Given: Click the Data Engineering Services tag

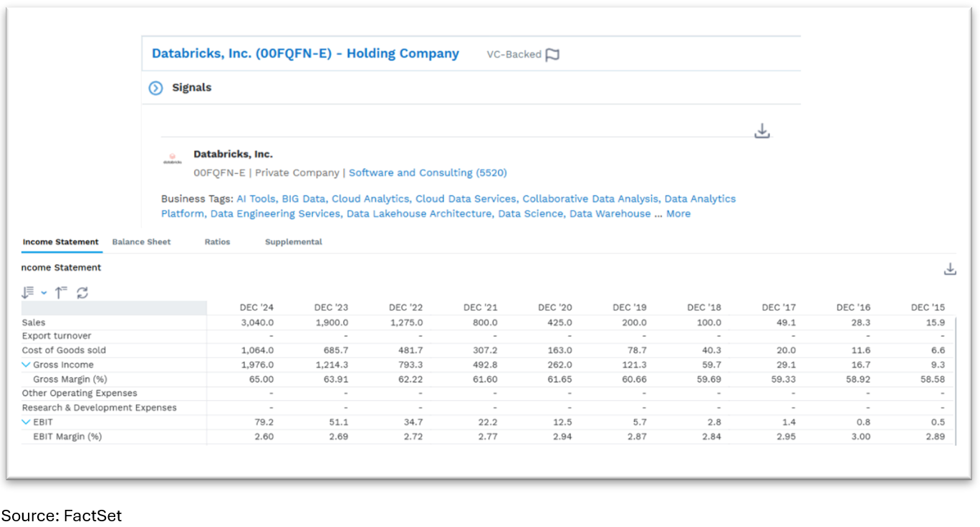Looking at the screenshot, I should (x=276, y=214).
